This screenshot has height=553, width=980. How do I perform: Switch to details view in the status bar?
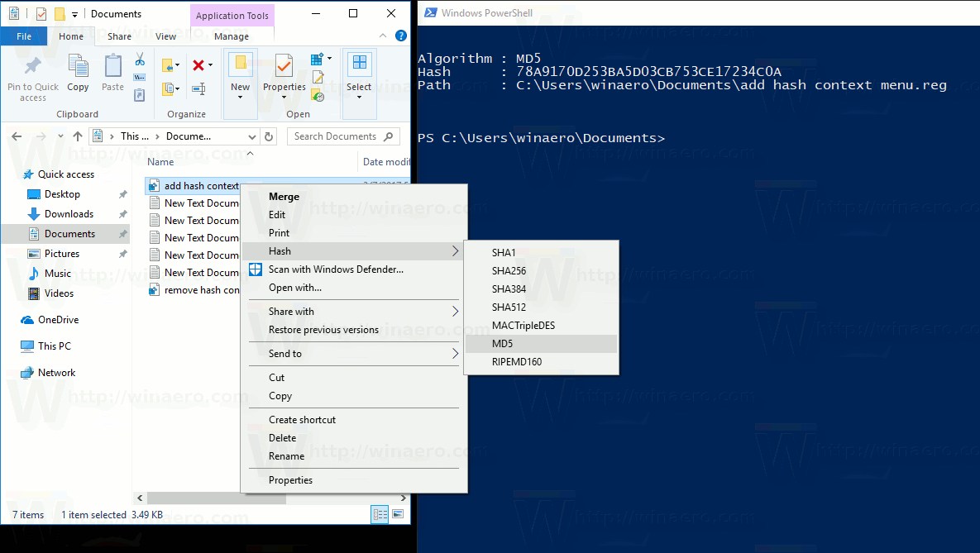(x=380, y=514)
